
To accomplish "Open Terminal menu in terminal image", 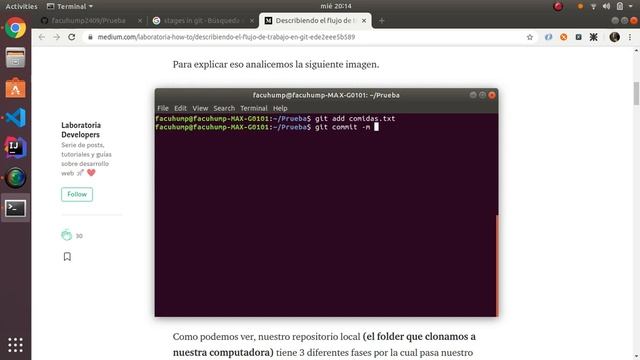I will [254, 108].
